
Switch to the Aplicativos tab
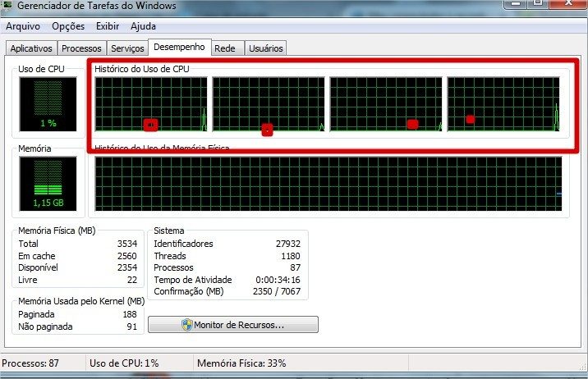click(x=31, y=48)
